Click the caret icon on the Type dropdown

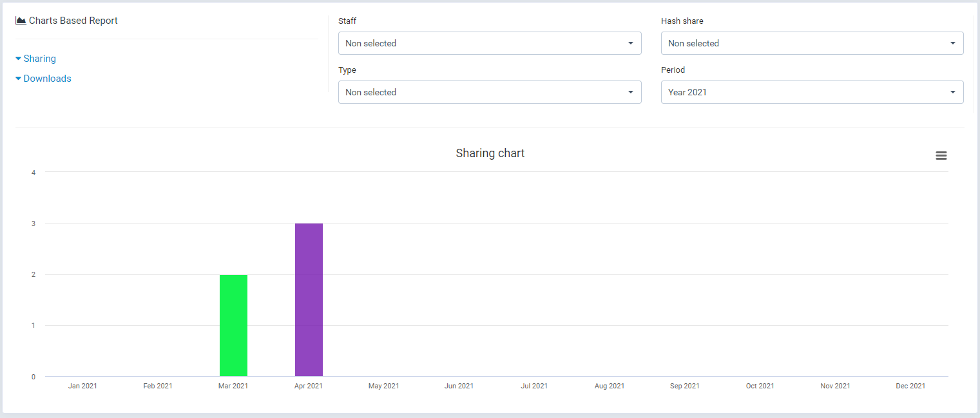(630, 92)
